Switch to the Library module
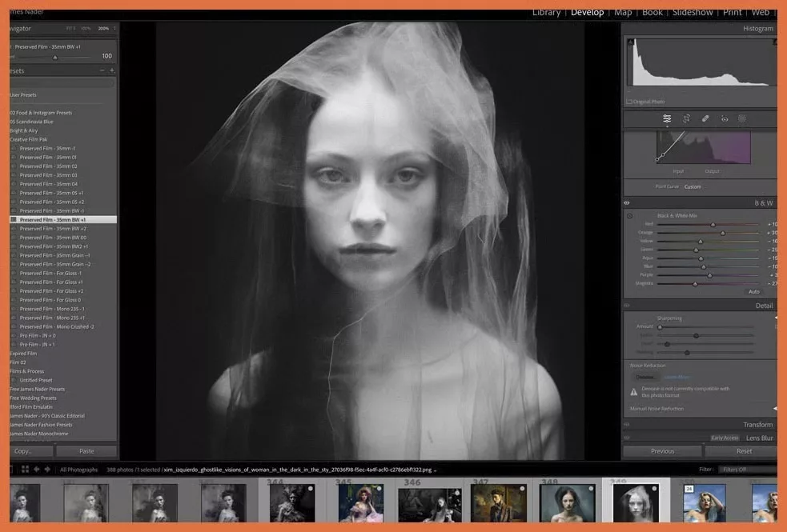 click(x=547, y=12)
